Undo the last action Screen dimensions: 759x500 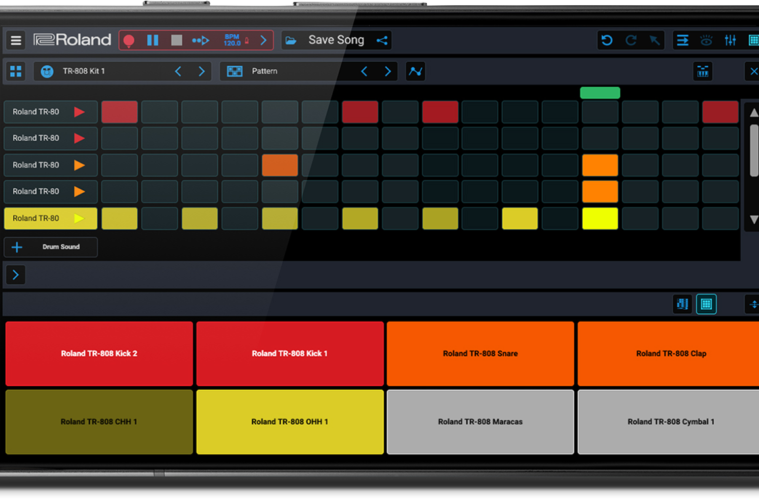[x=607, y=40]
